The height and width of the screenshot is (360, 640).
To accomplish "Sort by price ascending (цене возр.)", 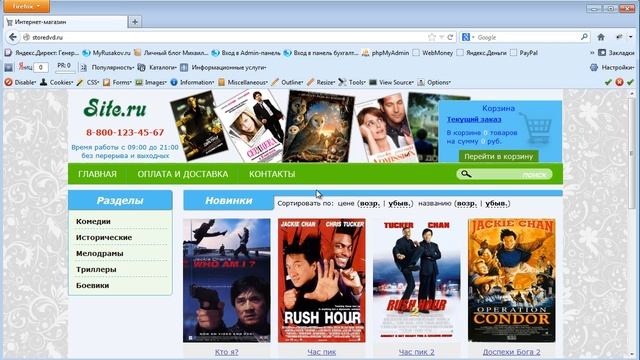I will pyautogui.click(x=369, y=203).
